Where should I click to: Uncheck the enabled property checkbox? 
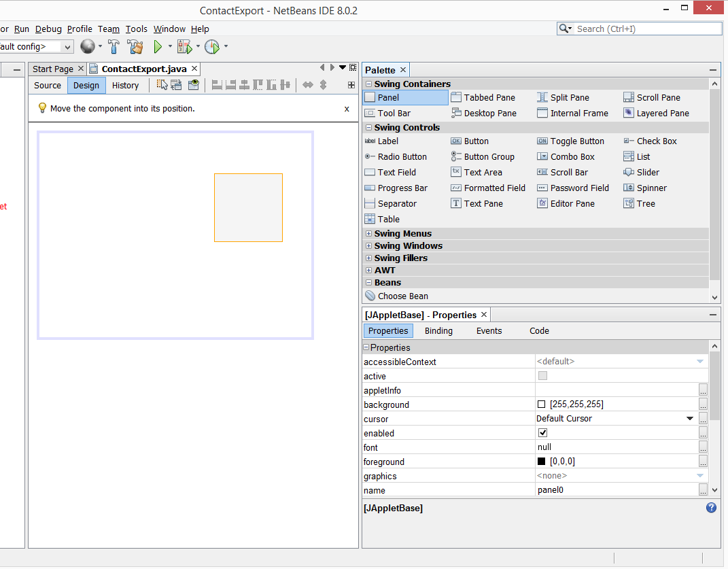point(542,433)
